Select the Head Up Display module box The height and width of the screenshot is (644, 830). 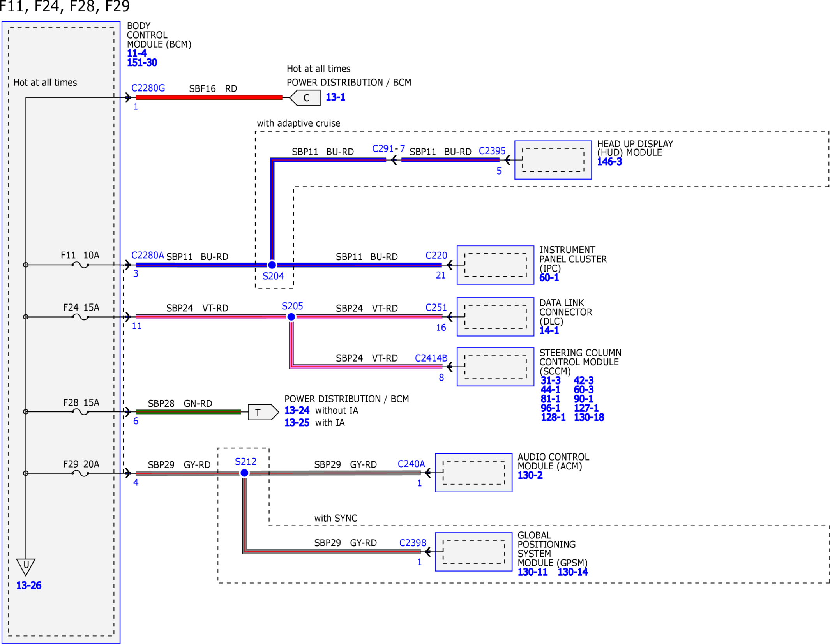(x=553, y=160)
